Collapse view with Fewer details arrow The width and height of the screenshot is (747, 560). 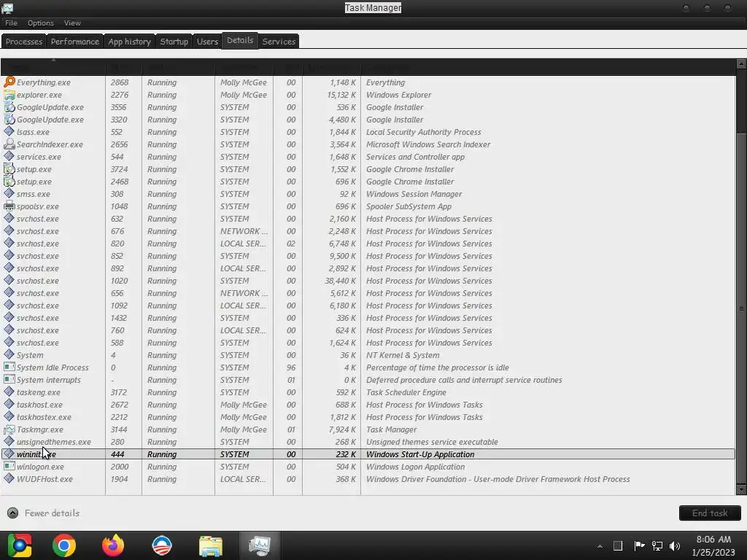pyautogui.click(x=13, y=513)
